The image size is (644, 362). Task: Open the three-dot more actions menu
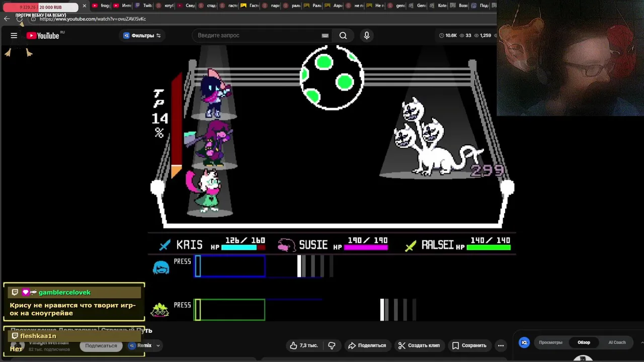tap(501, 345)
